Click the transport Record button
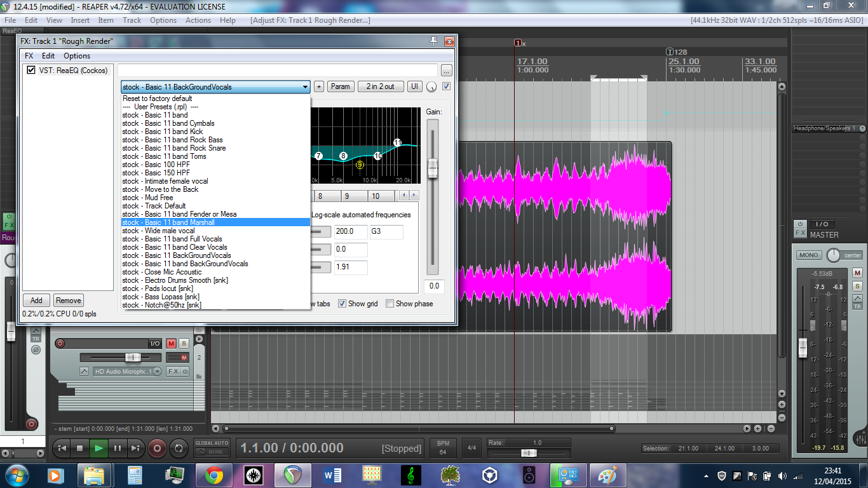The height and width of the screenshot is (488, 868). [157, 448]
